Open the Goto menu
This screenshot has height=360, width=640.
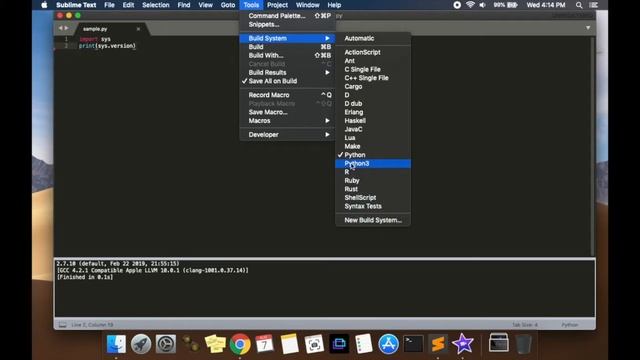click(228, 5)
